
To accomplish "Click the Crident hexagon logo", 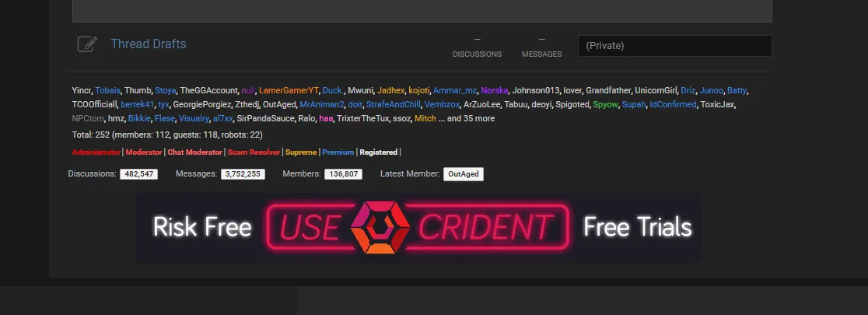I will pyautogui.click(x=380, y=227).
